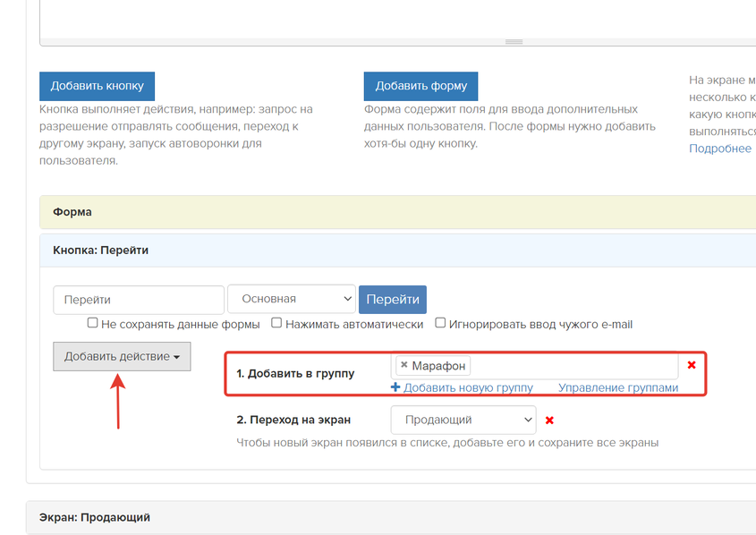Select the 'Форма' section header
The image size is (756, 535).
click(72, 212)
